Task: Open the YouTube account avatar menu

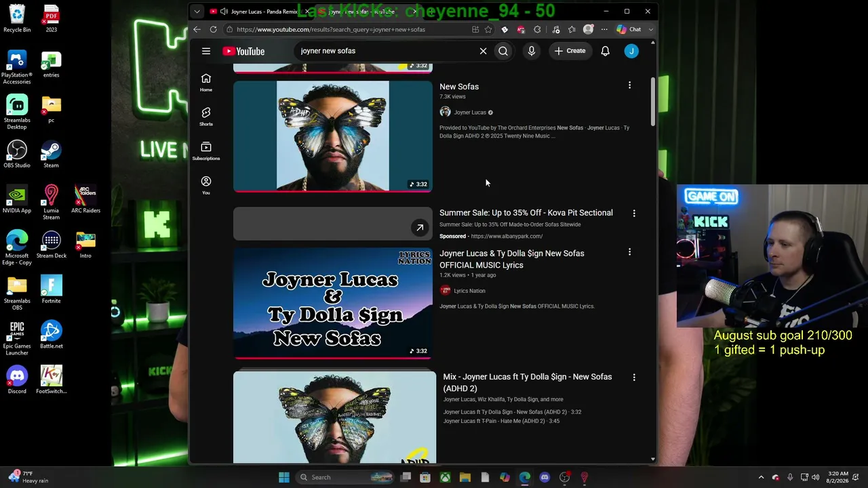Action: click(631, 51)
